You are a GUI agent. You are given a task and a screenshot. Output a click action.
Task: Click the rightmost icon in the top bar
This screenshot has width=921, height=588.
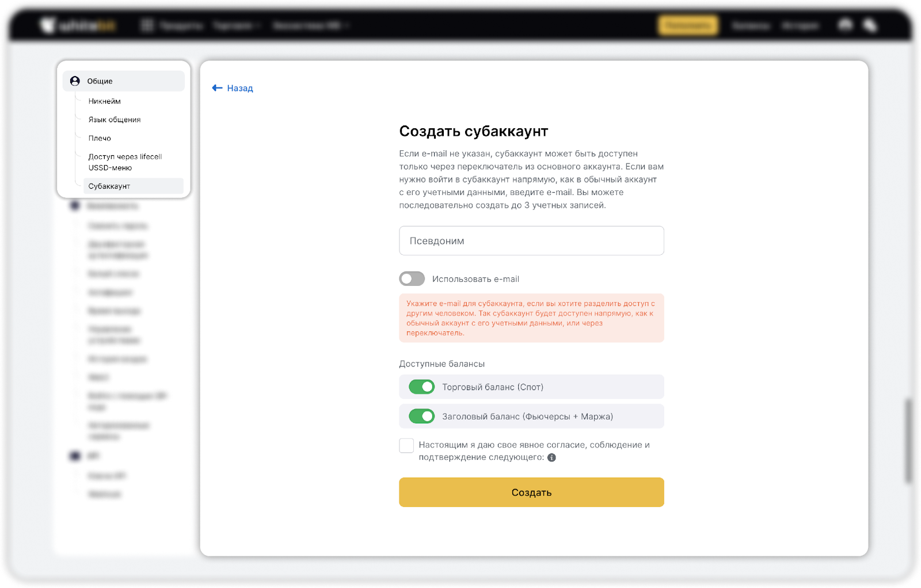pos(870,25)
